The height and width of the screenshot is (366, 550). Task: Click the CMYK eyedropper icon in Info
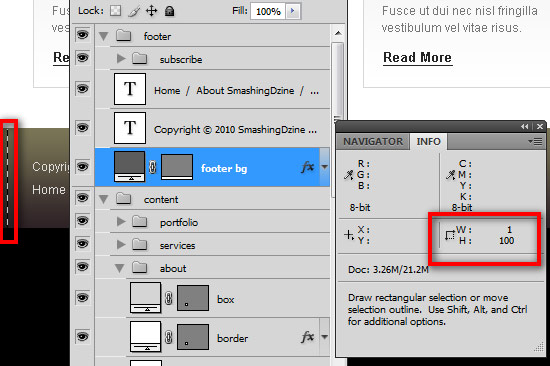[450, 175]
